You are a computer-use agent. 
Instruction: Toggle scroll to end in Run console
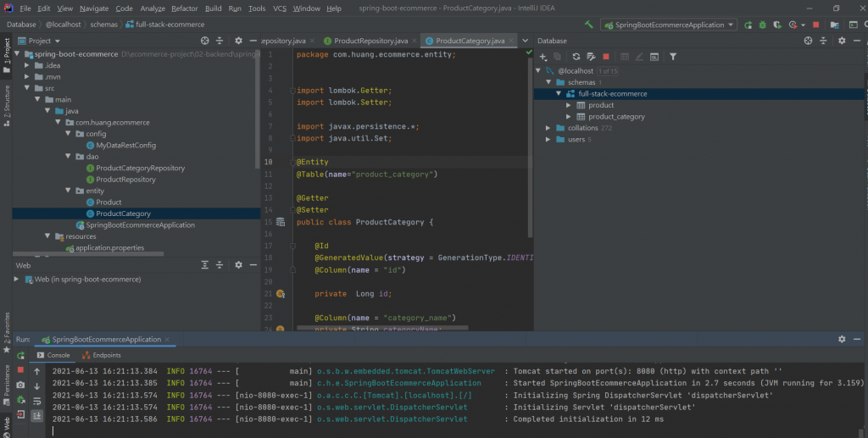coord(37,416)
